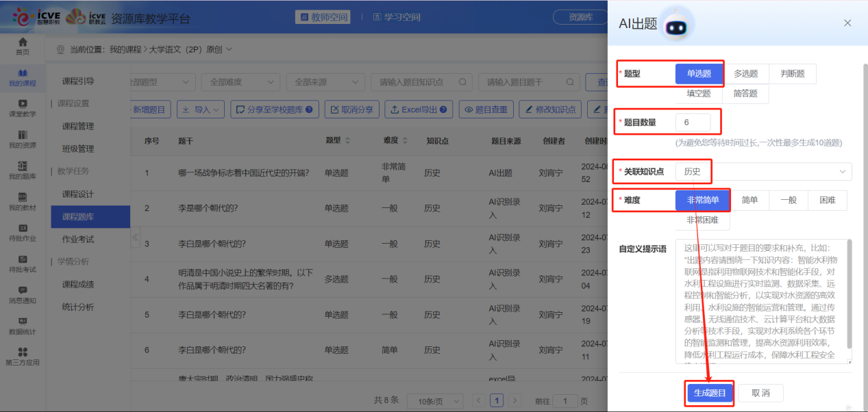
Task: Go to 数据统计 in the sidebar
Action: pos(22,328)
